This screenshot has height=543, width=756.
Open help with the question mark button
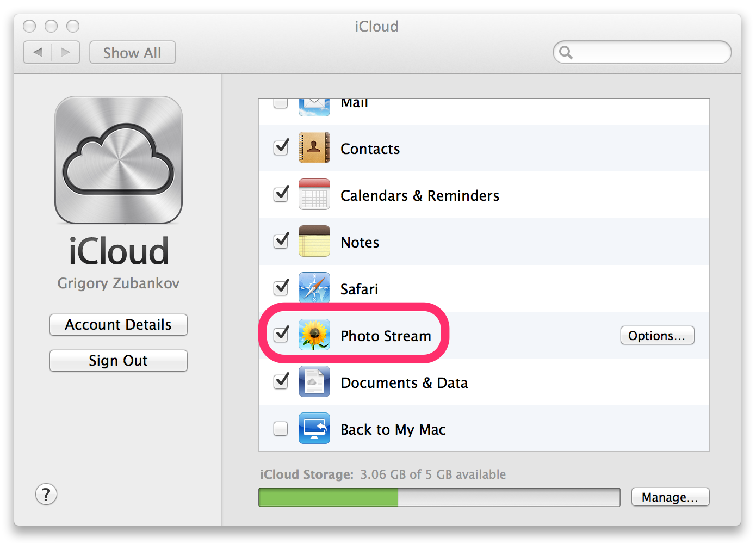point(46,495)
